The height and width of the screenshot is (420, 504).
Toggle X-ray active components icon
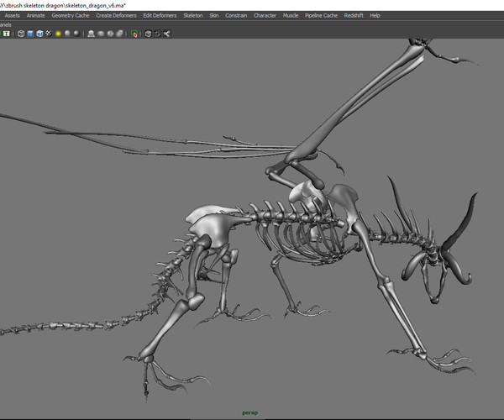[158, 34]
